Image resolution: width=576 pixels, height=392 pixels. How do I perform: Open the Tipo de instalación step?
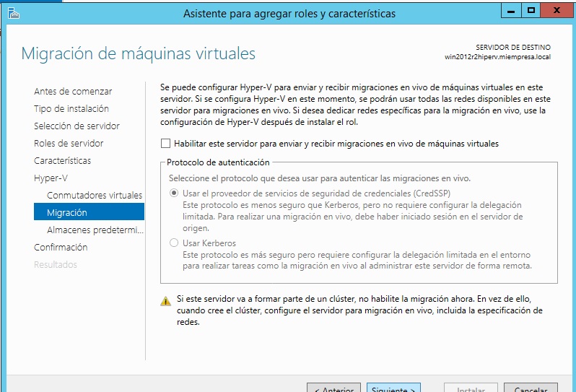(71, 109)
